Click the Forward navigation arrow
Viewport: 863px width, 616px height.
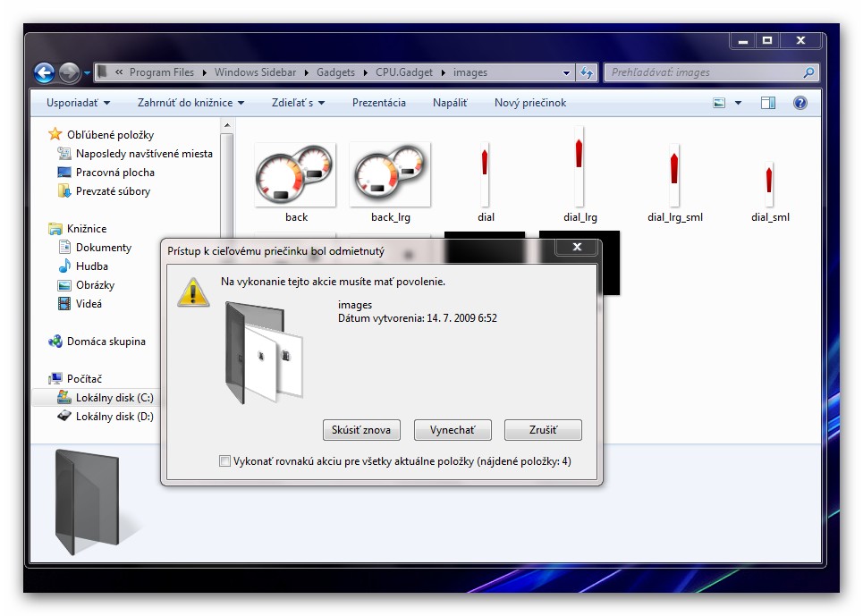pyautogui.click(x=69, y=72)
